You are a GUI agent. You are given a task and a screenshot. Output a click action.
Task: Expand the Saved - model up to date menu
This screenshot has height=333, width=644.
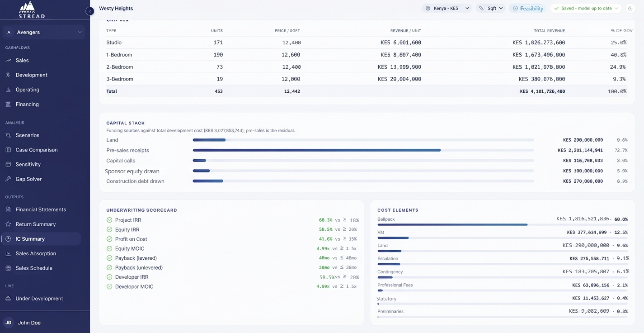click(x=586, y=8)
